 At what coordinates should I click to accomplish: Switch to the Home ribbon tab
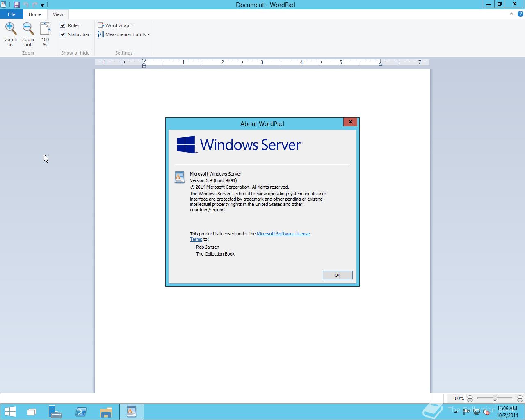pyautogui.click(x=35, y=14)
